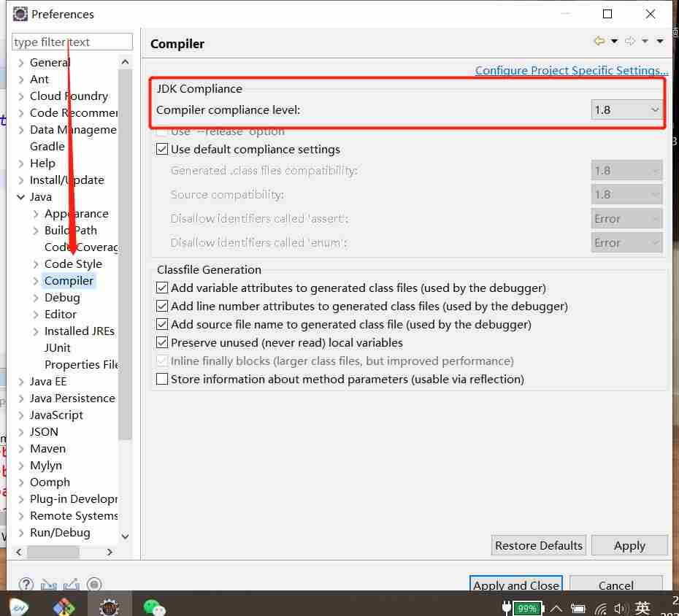
Task: Show hidden tray icons chevron
Action: click(x=556, y=609)
